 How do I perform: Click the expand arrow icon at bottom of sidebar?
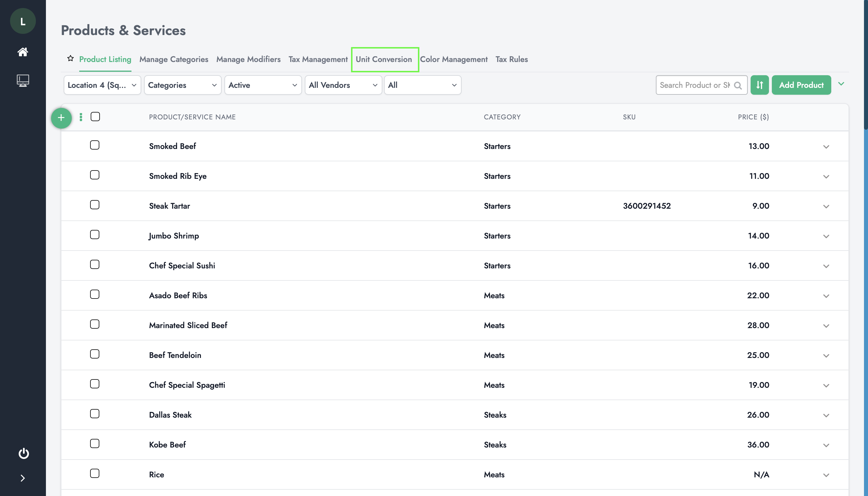(23, 478)
